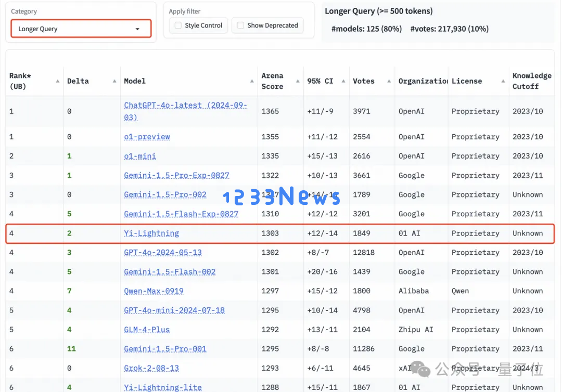Select the 01 AI cell in Yi-Lightning row
The width and height of the screenshot is (562, 392).
[409, 233]
